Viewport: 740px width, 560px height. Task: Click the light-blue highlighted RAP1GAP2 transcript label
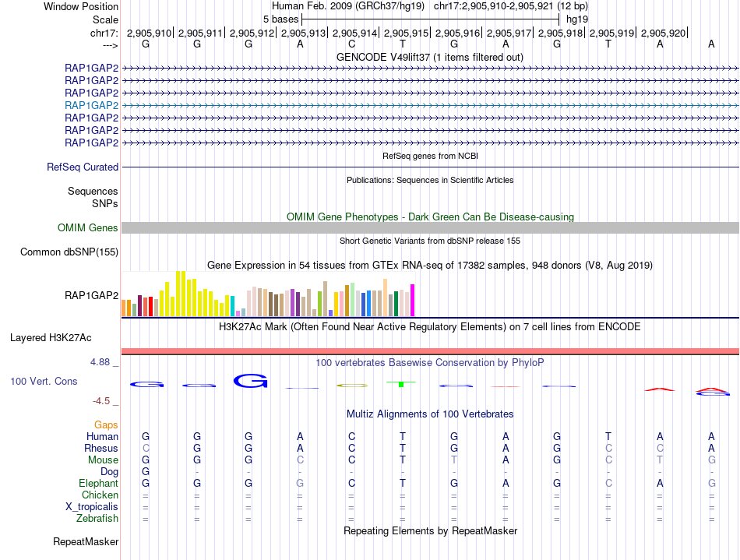[x=92, y=105]
